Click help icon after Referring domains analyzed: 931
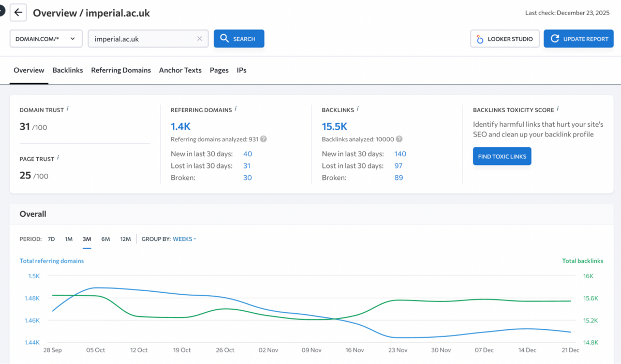 point(263,139)
